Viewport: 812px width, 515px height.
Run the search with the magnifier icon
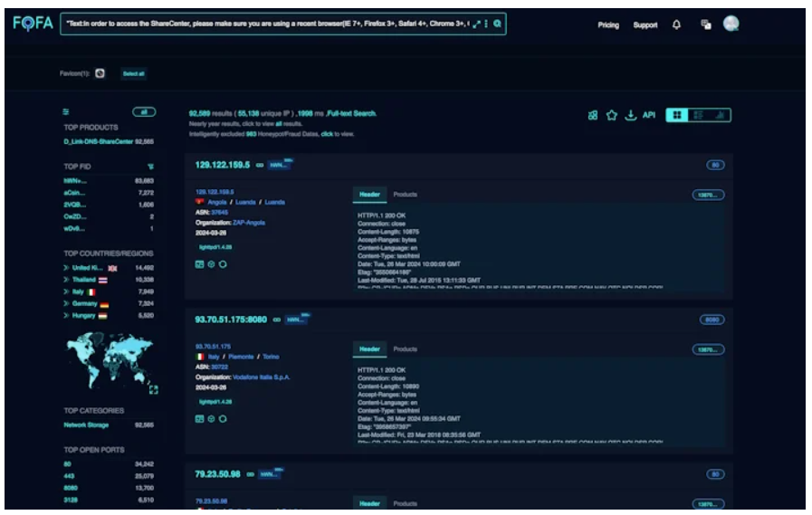[x=497, y=24]
